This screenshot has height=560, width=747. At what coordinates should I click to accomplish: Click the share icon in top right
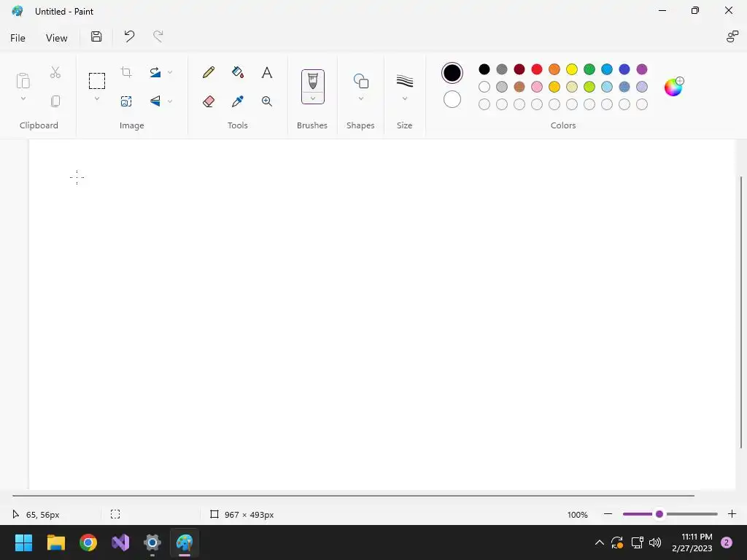732,36
